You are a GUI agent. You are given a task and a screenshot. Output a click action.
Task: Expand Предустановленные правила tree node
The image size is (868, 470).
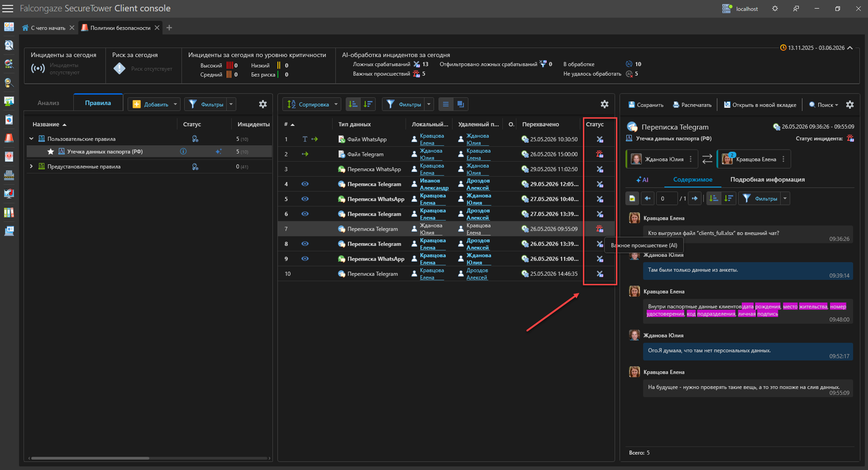31,166
